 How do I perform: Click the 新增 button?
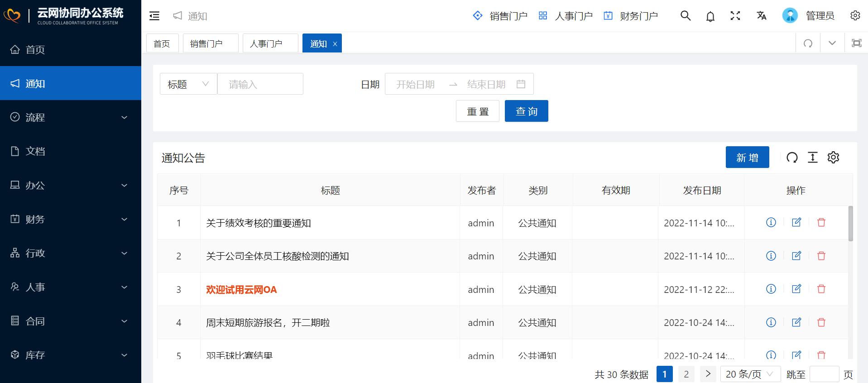[747, 157]
